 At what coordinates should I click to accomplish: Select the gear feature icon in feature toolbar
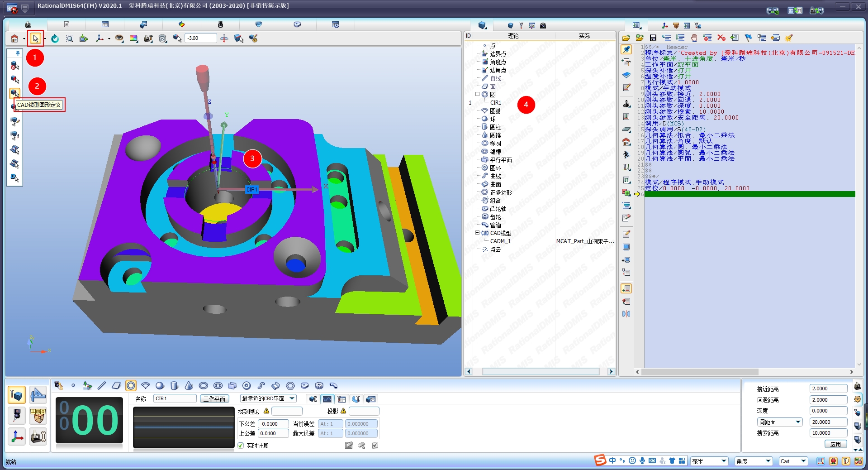coord(319,385)
